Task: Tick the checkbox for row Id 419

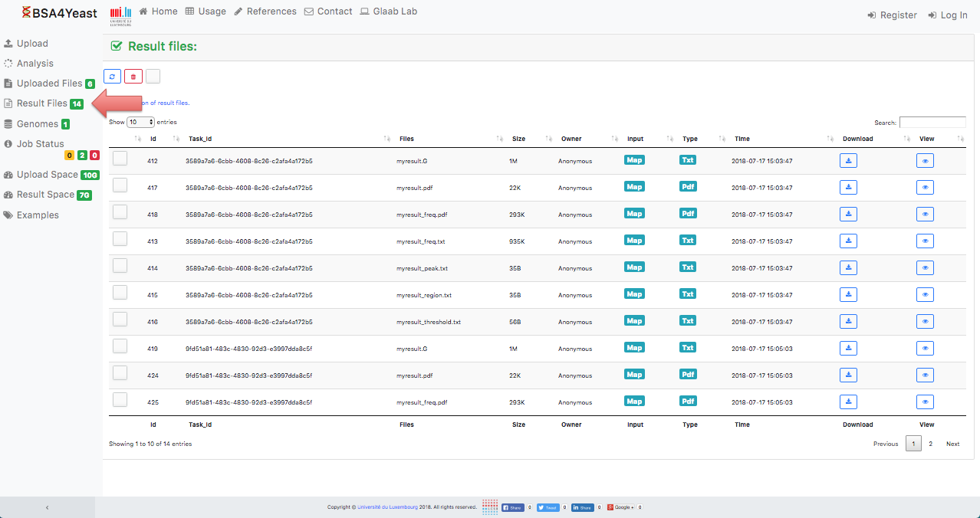Action: point(120,346)
